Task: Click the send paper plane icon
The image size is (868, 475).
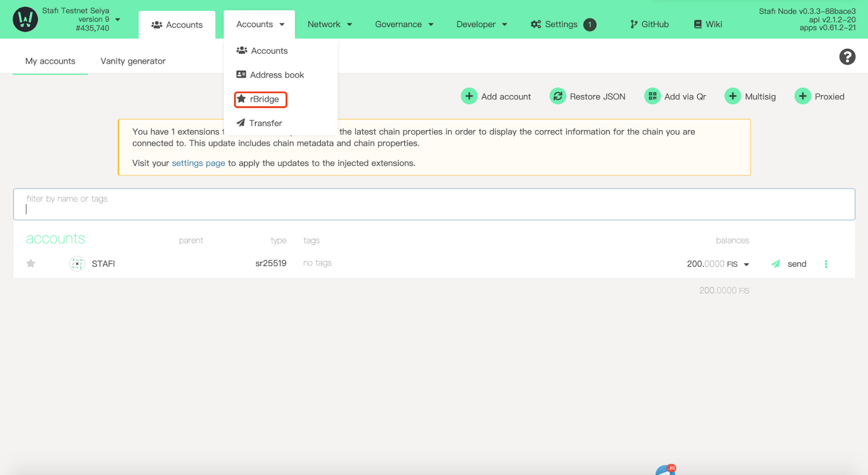Action: (x=776, y=264)
